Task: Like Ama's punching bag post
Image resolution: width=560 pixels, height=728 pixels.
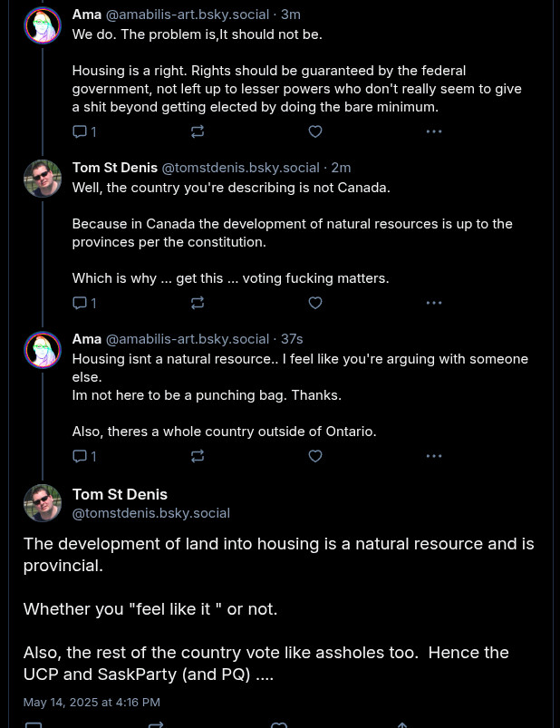Action: pos(315,456)
